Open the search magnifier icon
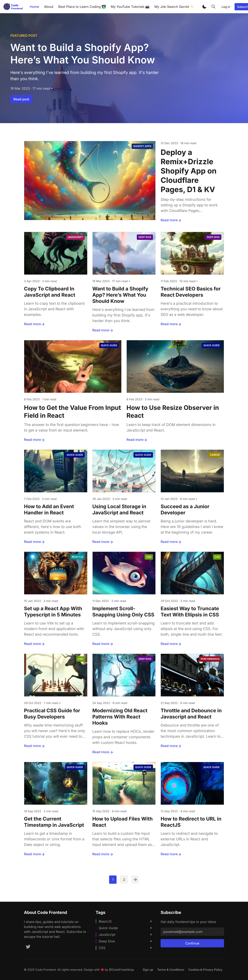Screen dimensions: 248x980 tap(213, 6)
